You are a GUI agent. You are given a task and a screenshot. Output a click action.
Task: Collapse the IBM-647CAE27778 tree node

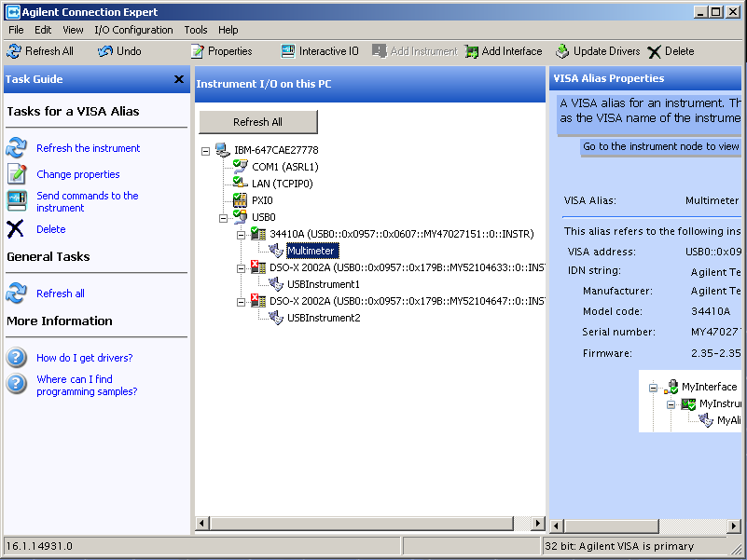coord(205,152)
